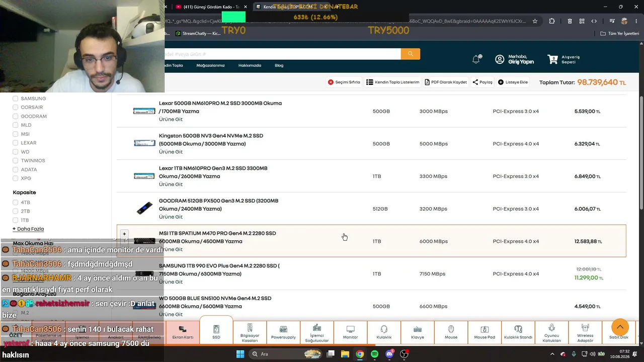Image resolution: width=644 pixels, height=362 pixels.
Task: Click the Windows Start button
Action: (240, 354)
